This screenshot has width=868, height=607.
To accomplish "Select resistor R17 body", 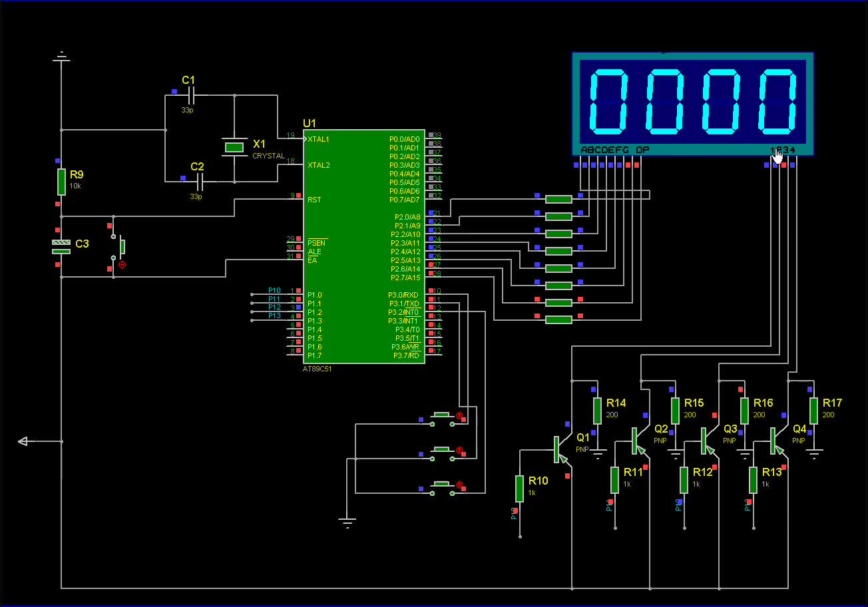I will point(814,411).
